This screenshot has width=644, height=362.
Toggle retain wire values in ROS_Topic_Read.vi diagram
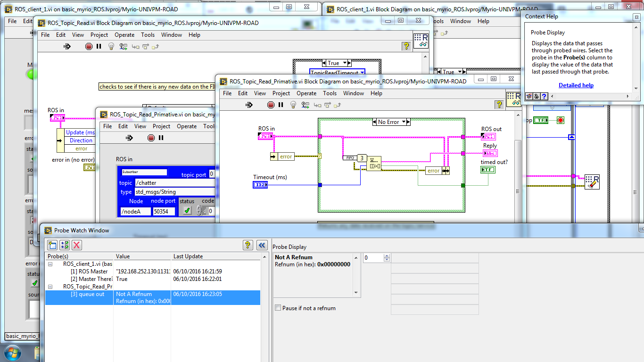point(124,46)
